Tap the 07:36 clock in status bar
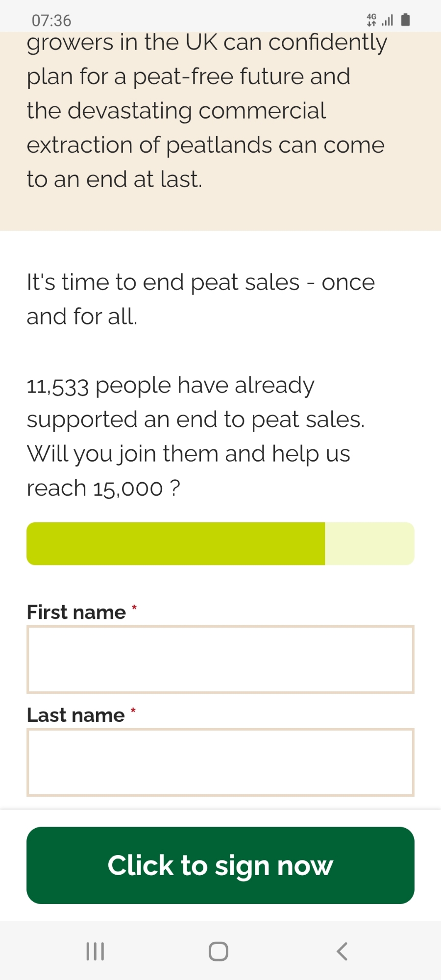 pos(51,21)
